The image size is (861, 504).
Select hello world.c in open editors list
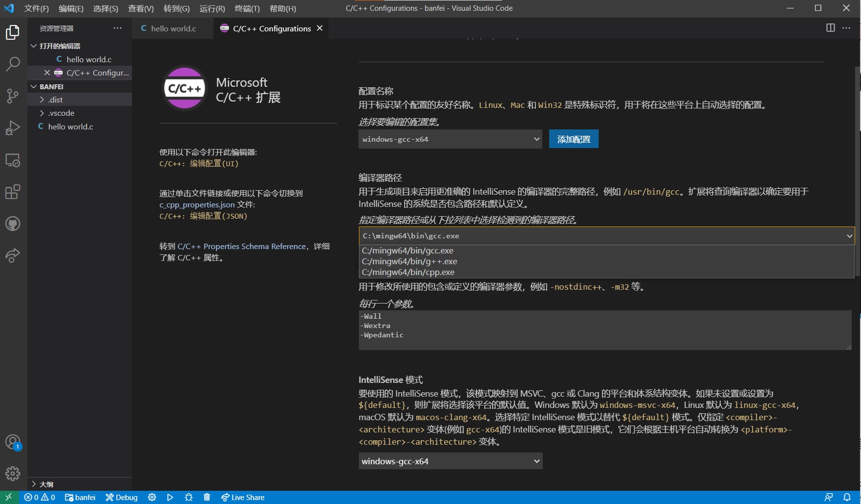point(79,59)
